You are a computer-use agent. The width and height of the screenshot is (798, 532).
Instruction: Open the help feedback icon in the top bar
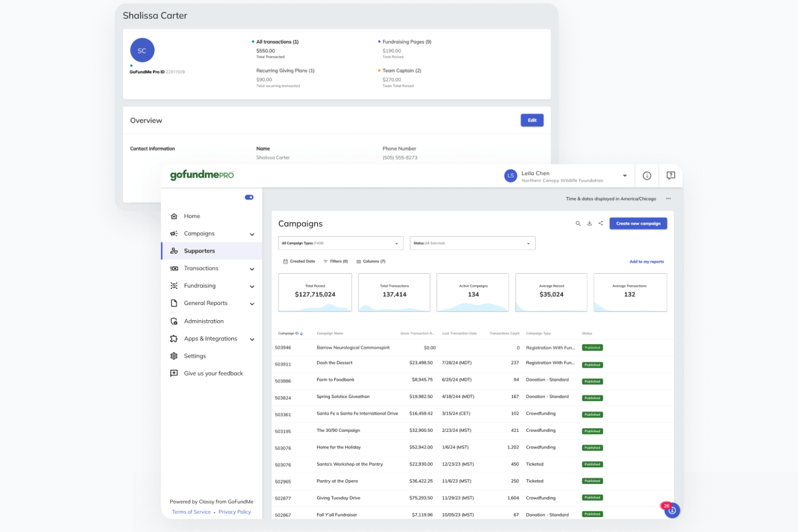(671, 175)
